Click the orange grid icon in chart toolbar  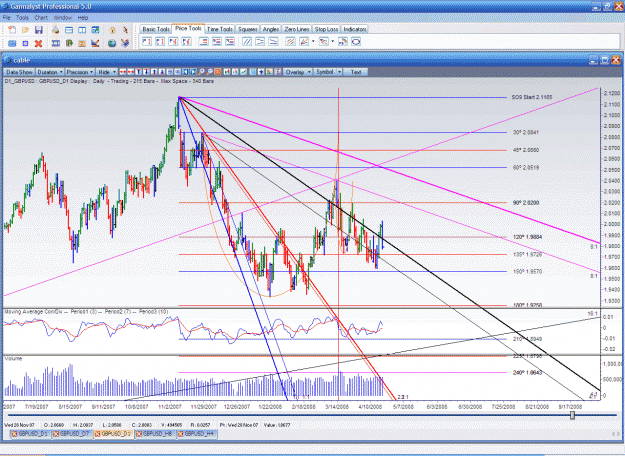218,72
